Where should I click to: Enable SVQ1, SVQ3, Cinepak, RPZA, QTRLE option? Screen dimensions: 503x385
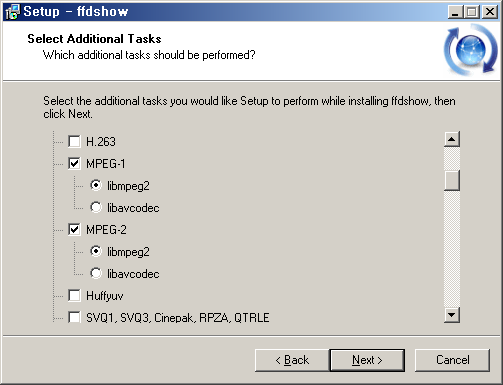pos(74,317)
